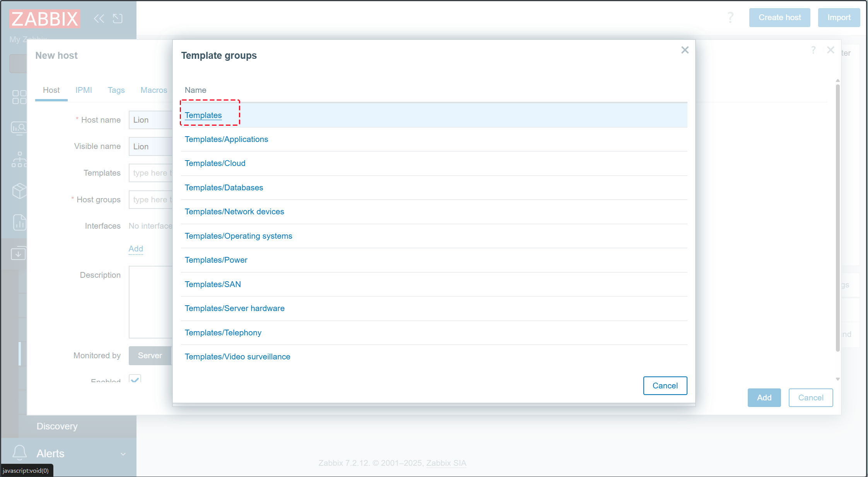868x477 pixels.
Task: Select the Templates/Databases group
Action: 224,188
